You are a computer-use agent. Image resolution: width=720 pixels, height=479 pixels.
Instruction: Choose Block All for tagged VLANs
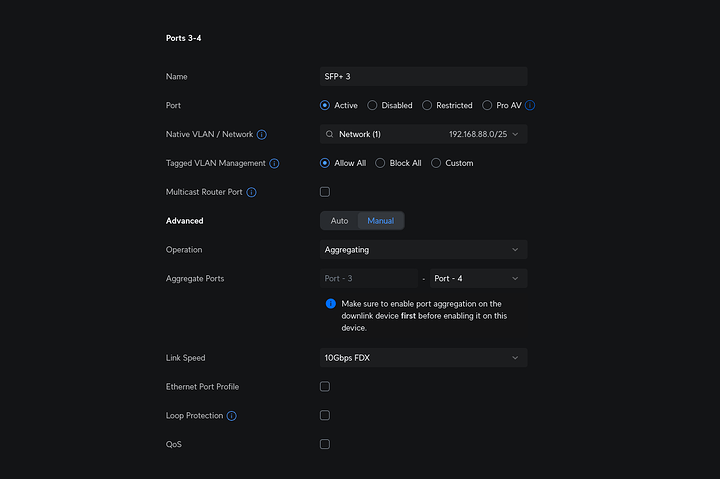click(x=380, y=163)
